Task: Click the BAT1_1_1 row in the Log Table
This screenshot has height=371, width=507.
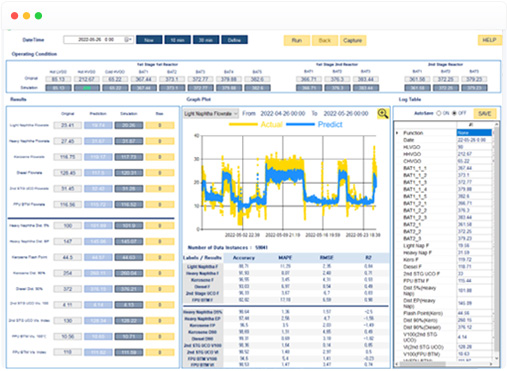Action: tap(444, 168)
